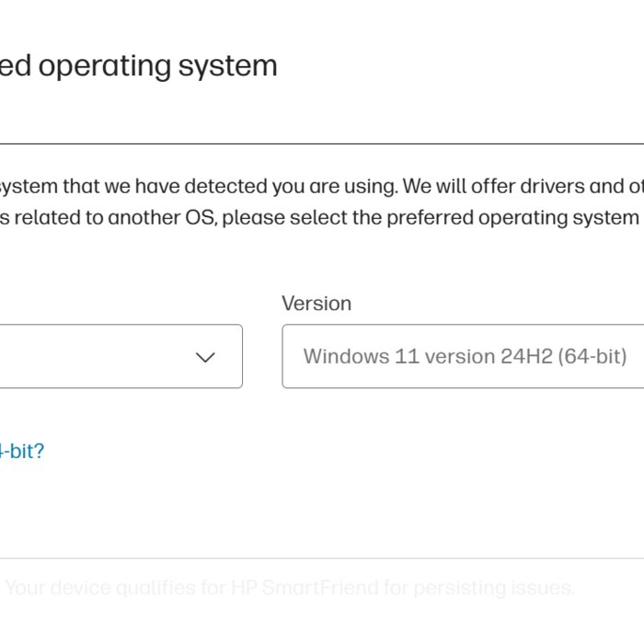Viewport: 644px width, 644px height.
Task: Click the description line mentioning detected system
Action: coord(322,187)
